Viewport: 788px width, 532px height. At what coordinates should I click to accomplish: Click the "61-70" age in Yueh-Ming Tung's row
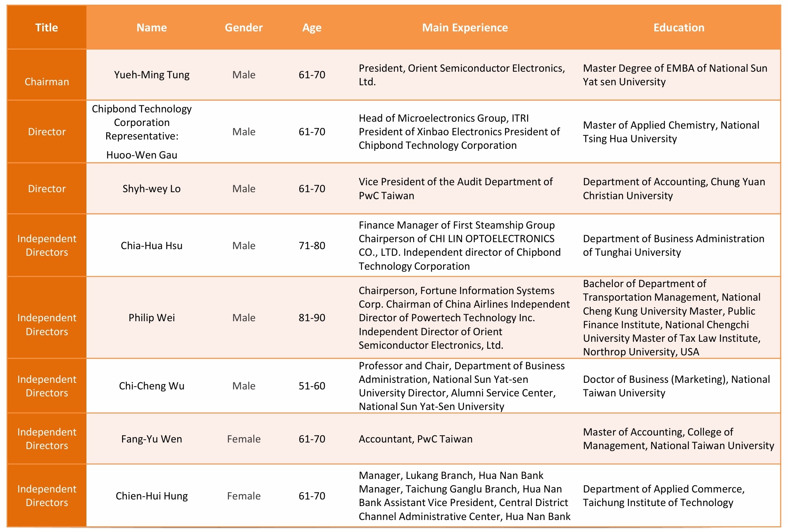click(312, 75)
